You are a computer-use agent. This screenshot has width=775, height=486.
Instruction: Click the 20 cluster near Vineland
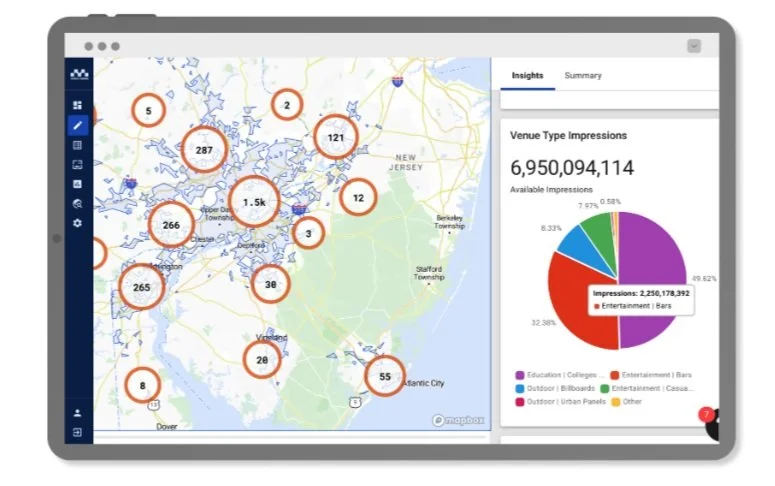pyautogui.click(x=262, y=360)
